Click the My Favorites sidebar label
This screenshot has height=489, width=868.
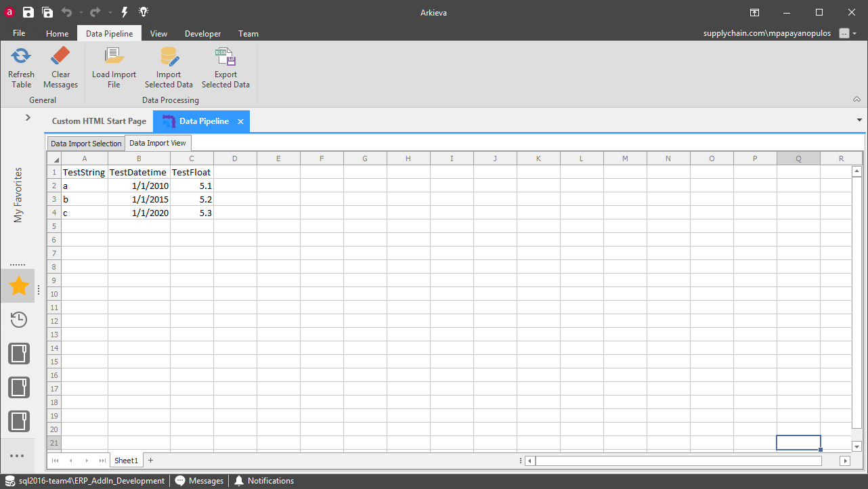click(18, 194)
